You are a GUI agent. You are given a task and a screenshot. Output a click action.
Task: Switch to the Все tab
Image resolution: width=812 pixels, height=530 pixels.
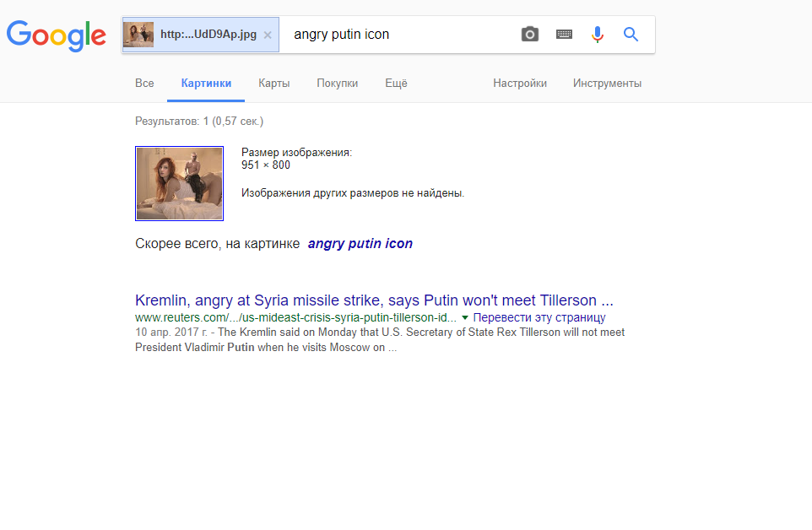pos(144,84)
